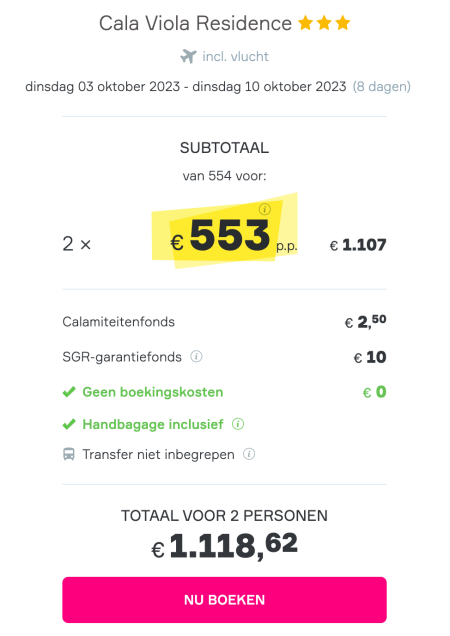
Task: Click the (8 dagen) duration text
Action: pyautogui.click(x=382, y=86)
